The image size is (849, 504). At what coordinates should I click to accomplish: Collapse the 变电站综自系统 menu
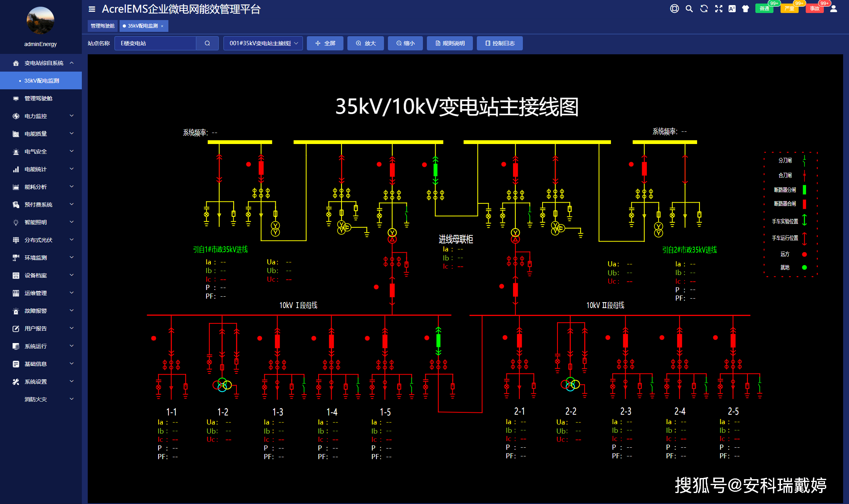(x=41, y=63)
